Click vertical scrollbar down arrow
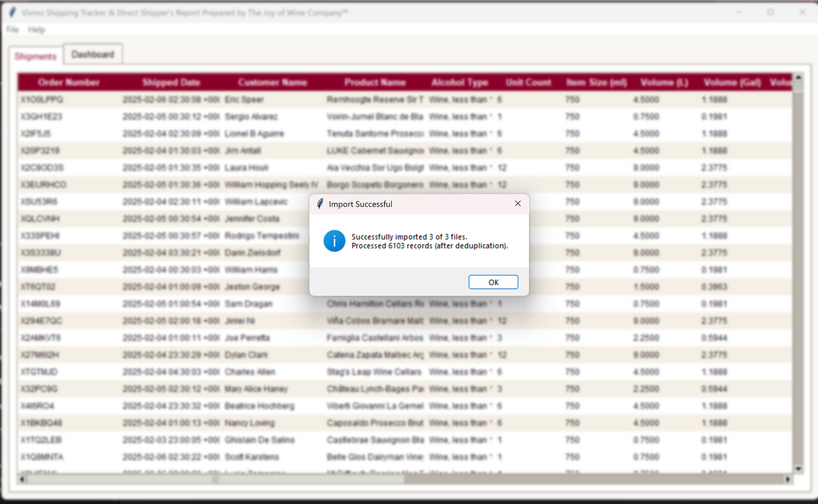Viewport: 818px width, 504px height. pyautogui.click(x=798, y=469)
